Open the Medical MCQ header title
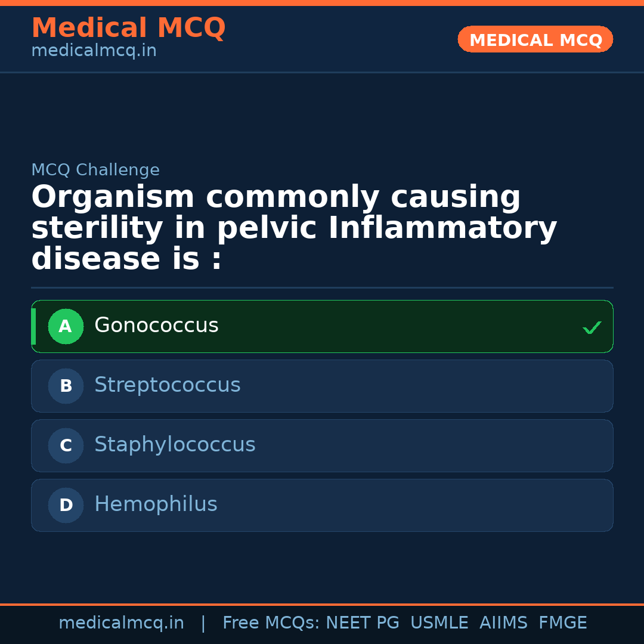Viewport: 644px width, 644px height. click(128, 28)
